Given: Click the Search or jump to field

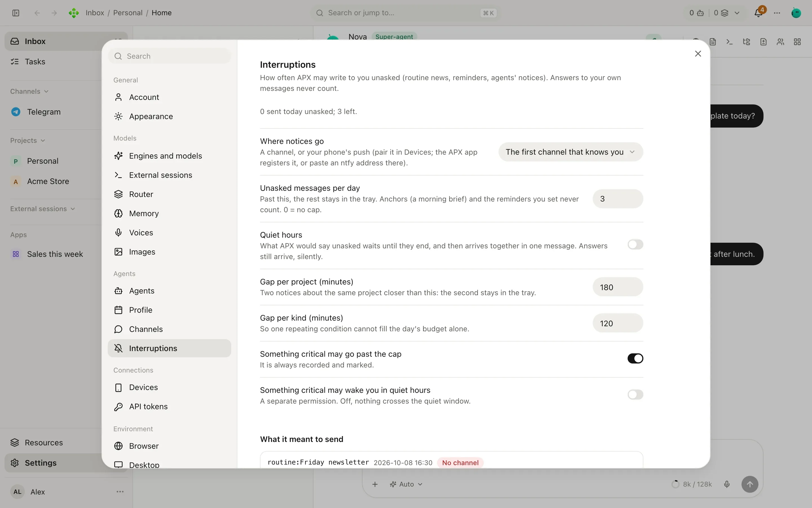Looking at the screenshot, I should [405, 13].
